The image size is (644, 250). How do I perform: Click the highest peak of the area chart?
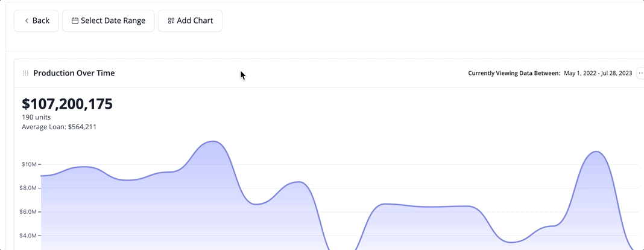click(213, 141)
